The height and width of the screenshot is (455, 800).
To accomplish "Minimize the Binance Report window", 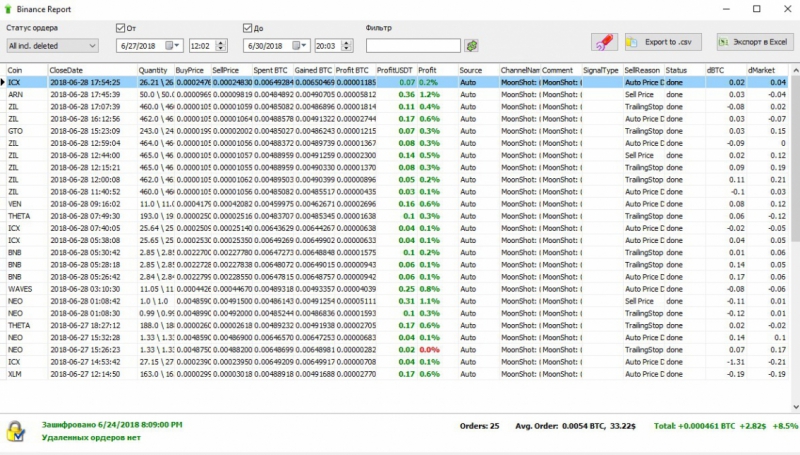I will [x=726, y=9].
